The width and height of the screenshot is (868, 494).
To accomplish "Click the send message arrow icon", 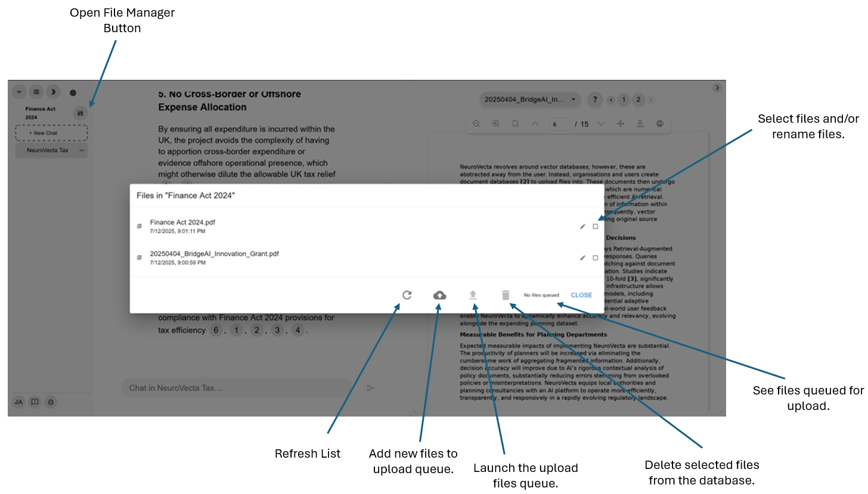I will pos(371,388).
